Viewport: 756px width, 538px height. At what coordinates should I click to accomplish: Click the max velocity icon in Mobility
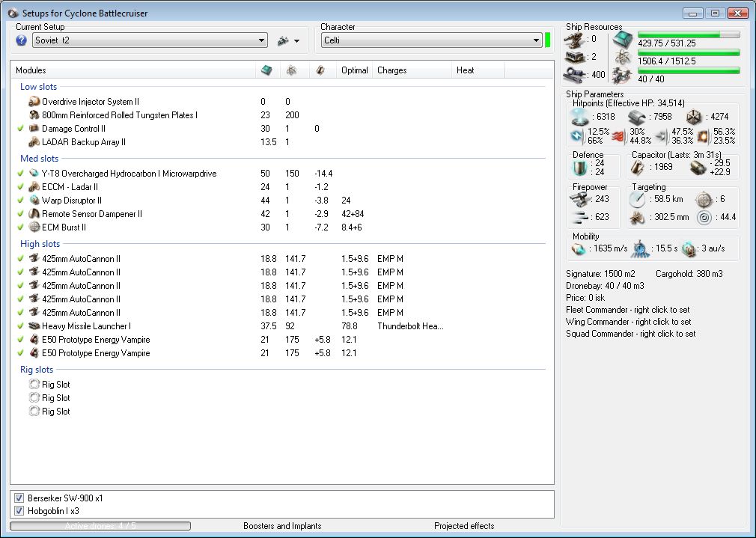point(579,249)
